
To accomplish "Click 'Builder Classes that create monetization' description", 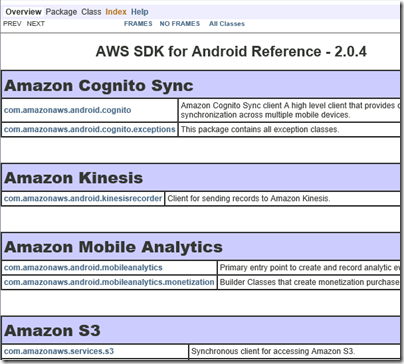I will [x=309, y=282].
